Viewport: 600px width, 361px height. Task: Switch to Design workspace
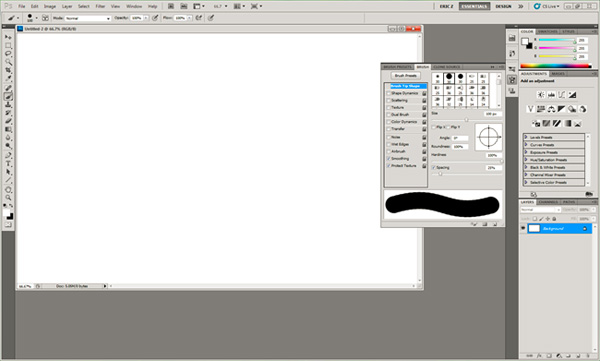click(503, 6)
